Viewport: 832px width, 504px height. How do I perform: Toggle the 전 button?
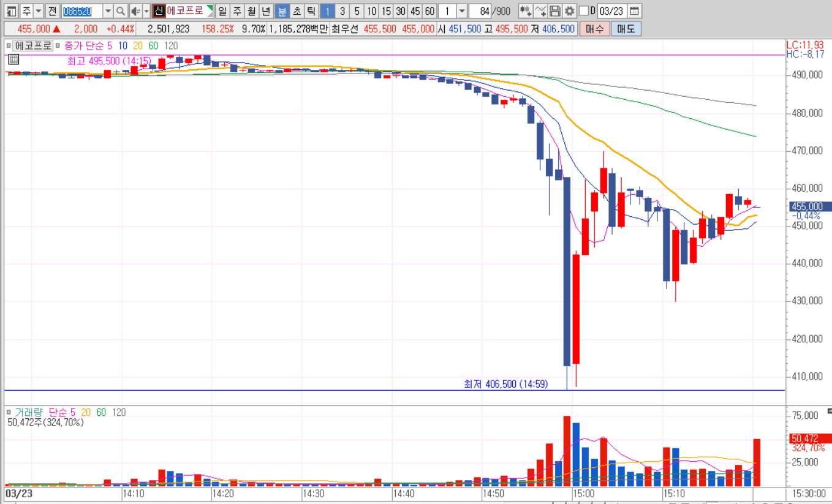[x=53, y=10]
